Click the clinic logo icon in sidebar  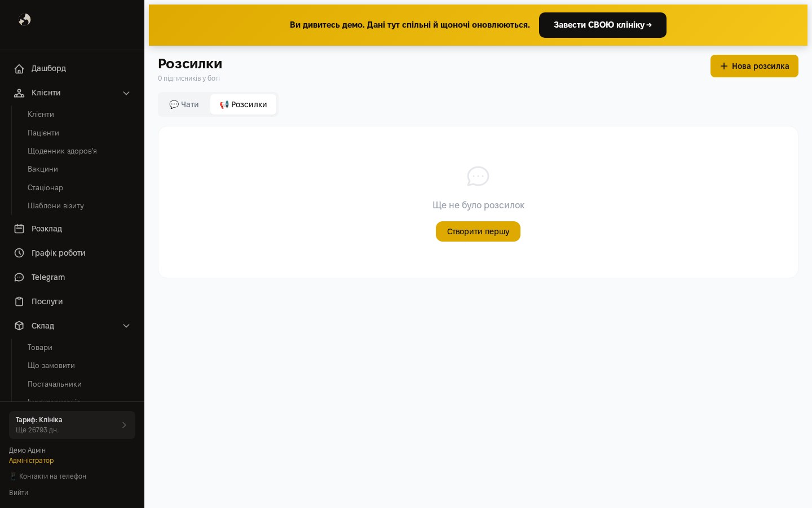(x=24, y=20)
